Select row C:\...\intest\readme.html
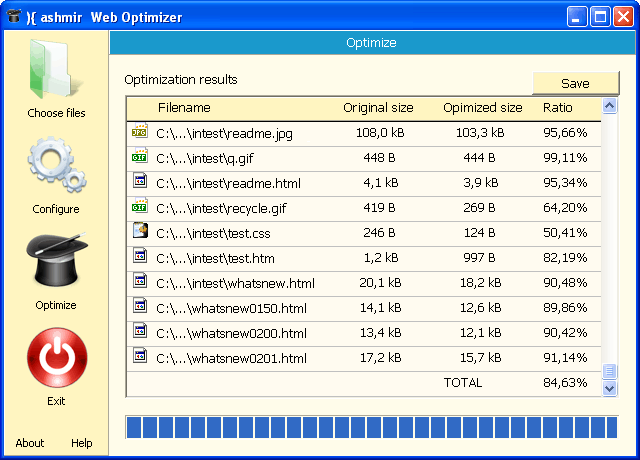Viewport: 640px width, 460px height. (364, 184)
